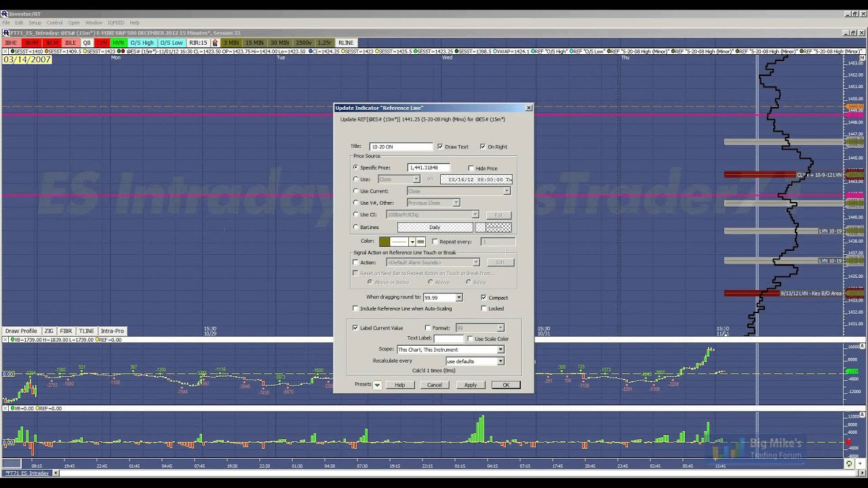
Task: Enable the signal Action checkbox
Action: pyautogui.click(x=355, y=262)
